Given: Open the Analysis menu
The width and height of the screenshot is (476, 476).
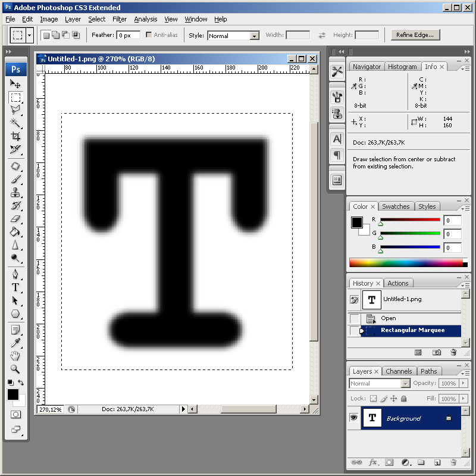Looking at the screenshot, I should [145, 19].
